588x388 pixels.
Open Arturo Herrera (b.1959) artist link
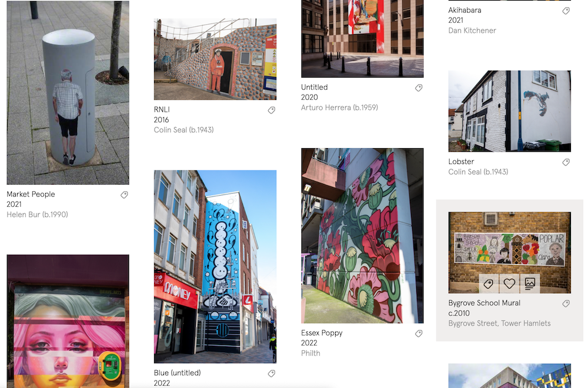[x=339, y=107]
